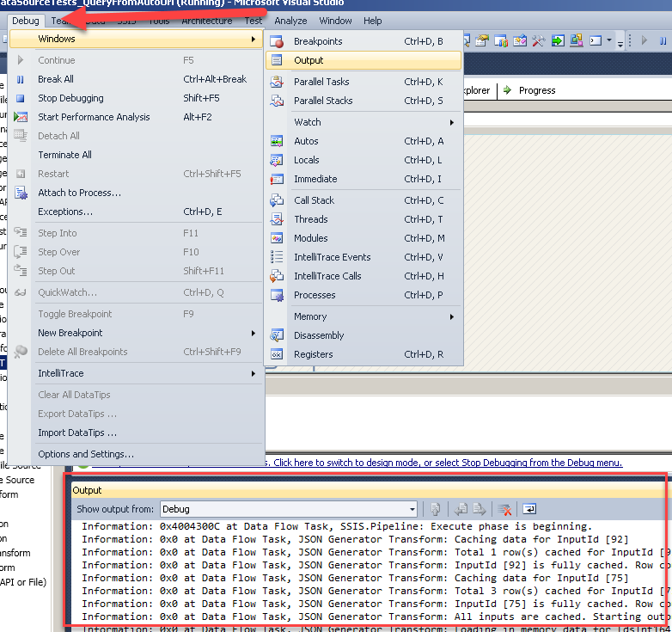The width and height of the screenshot is (672, 632).
Task: Open the Command Window icon's dropdown arrow
Action: click(x=609, y=40)
